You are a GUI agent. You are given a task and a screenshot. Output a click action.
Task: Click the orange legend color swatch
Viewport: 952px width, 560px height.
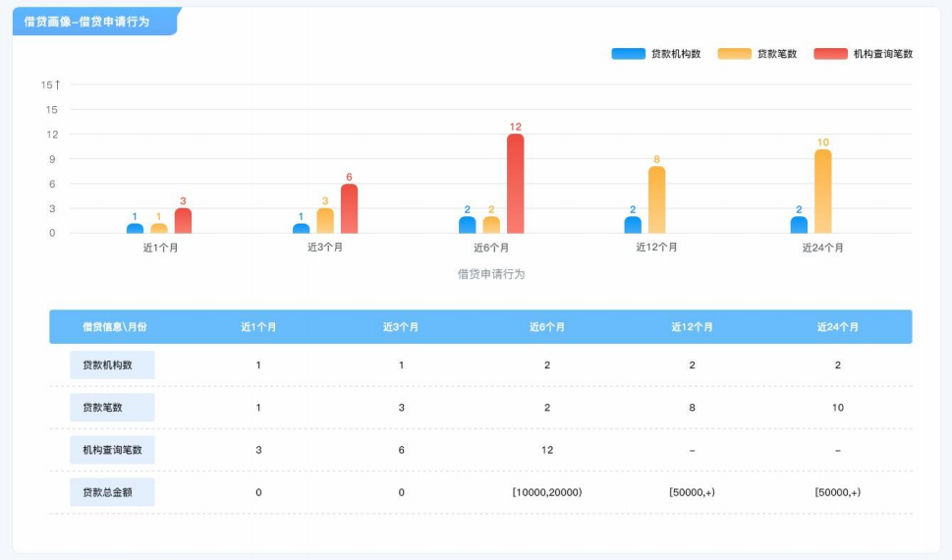pyautogui.click(x=734, y=54)
